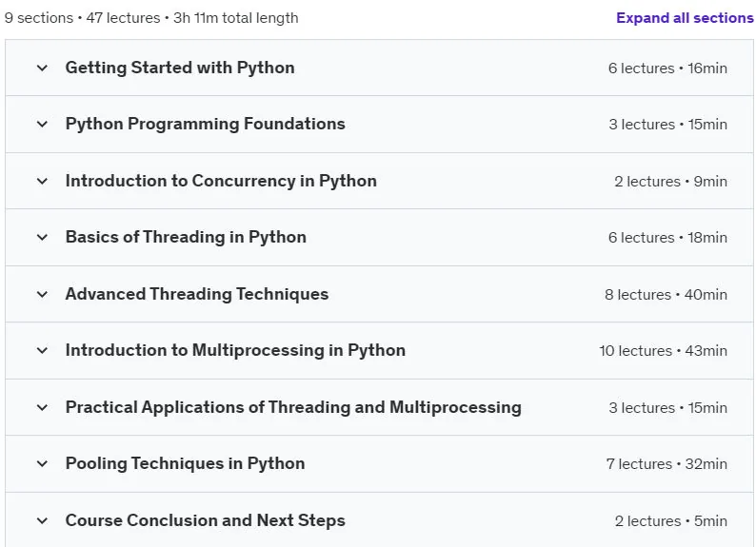
Task: Open the Pooling Techniques in Python title
Action: 185,463
